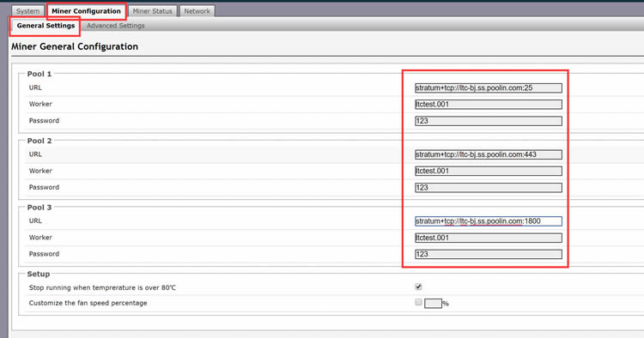This screenshot has width=644, height=338.
Task: Focus the Pool 2 Worker input
Action: (x=489, y=171)
